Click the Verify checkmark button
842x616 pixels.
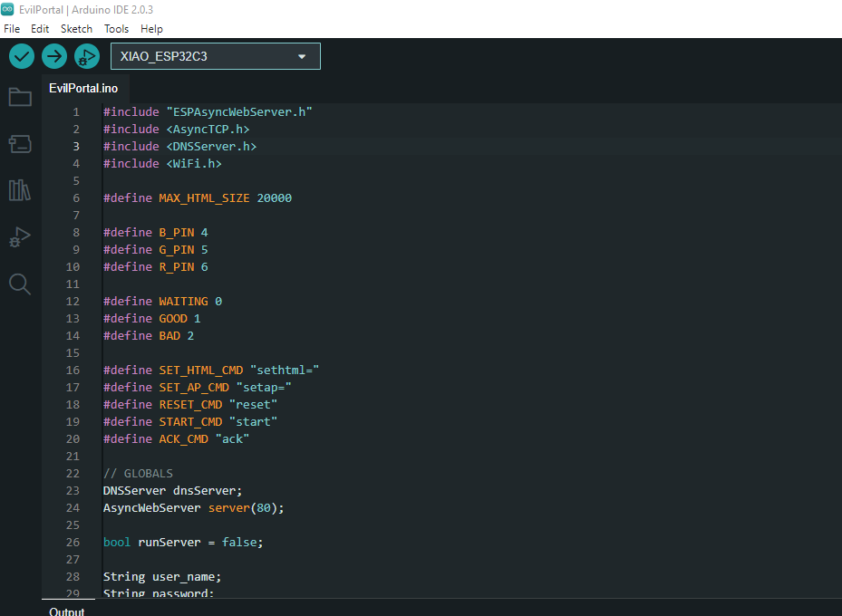coord(22,56)
